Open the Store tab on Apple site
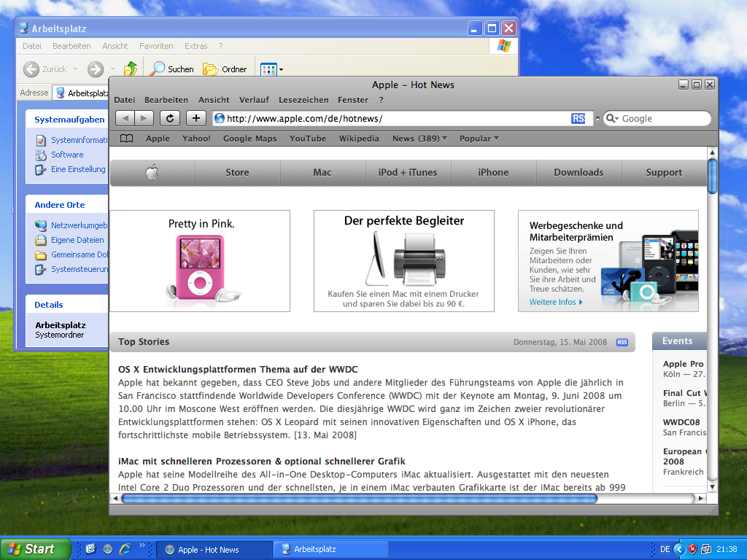The image size is (747, 560). tap(237, 172)
